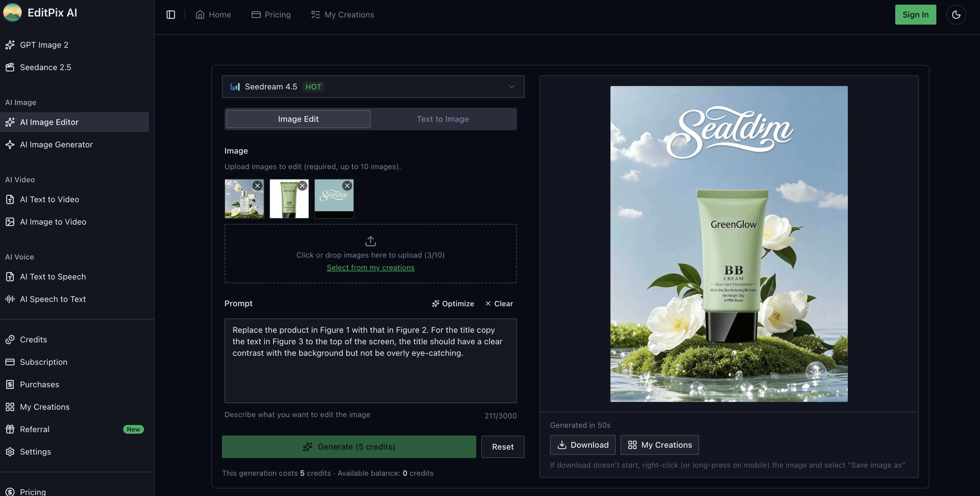This screenshot has width=980, height=496.
Task: Click the GPT Image 2 sparkle icon
Action: 10,45
